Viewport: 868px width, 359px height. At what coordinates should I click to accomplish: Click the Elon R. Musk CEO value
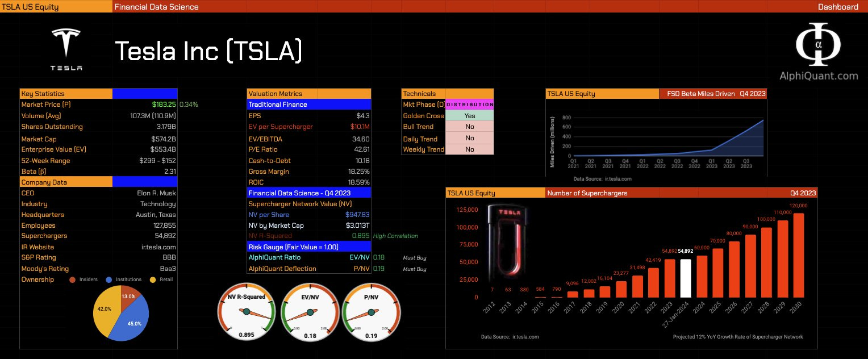[x=156, y=193]
